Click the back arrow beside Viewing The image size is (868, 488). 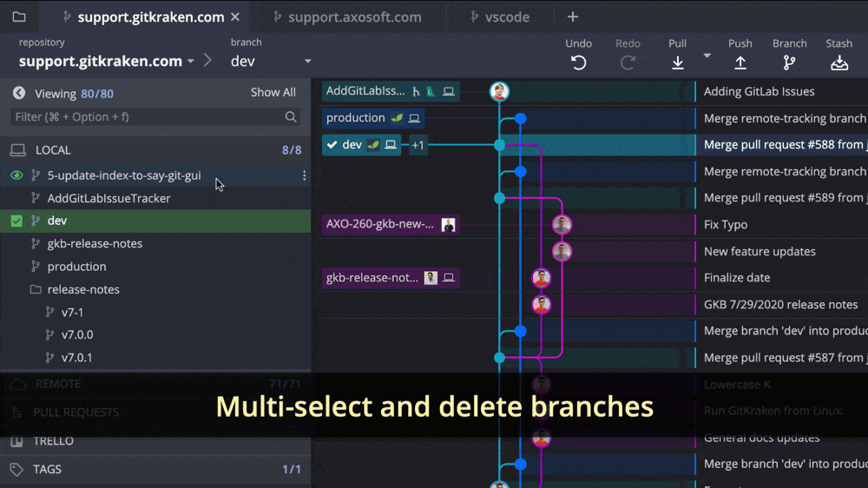coord(19,93)
